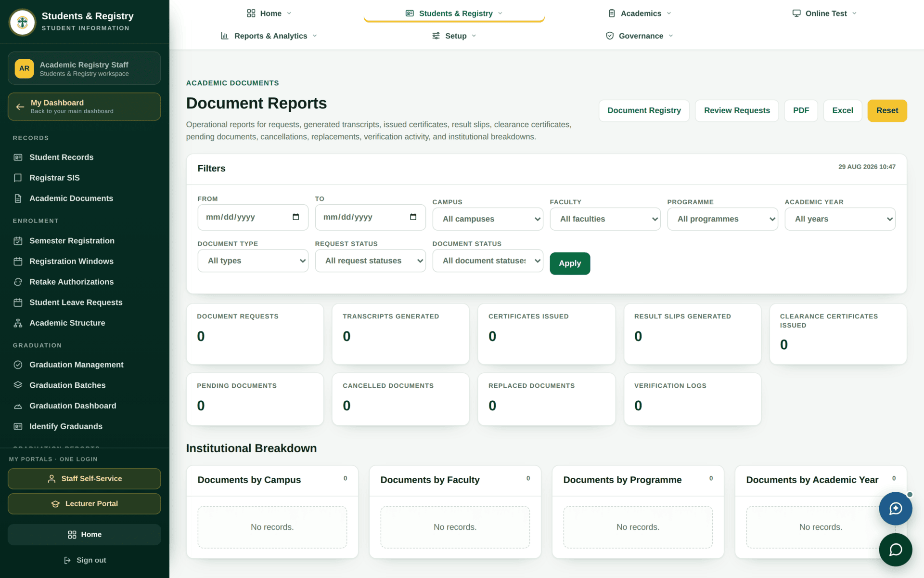Open the sidebar Home button

[x=84, y=535]
